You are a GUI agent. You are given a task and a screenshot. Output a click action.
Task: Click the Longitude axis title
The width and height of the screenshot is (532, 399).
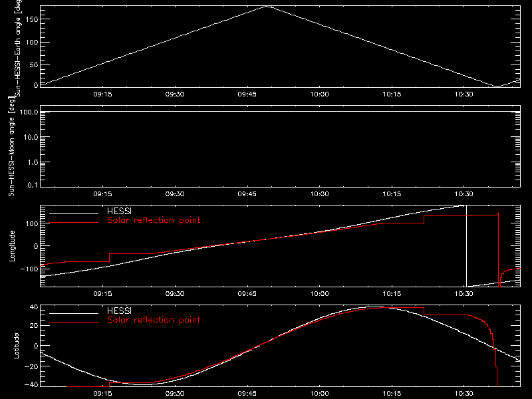coord(12,246)
